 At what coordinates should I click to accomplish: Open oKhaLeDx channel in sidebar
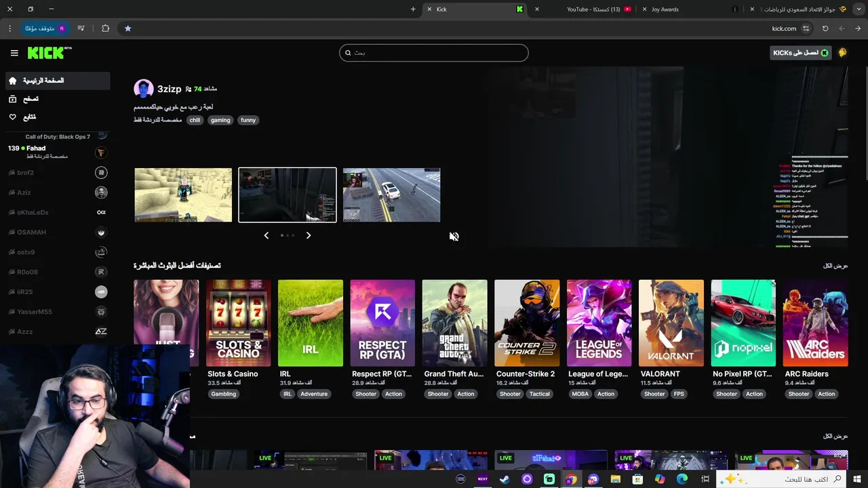pyautogui.click(x=57, y=212)
